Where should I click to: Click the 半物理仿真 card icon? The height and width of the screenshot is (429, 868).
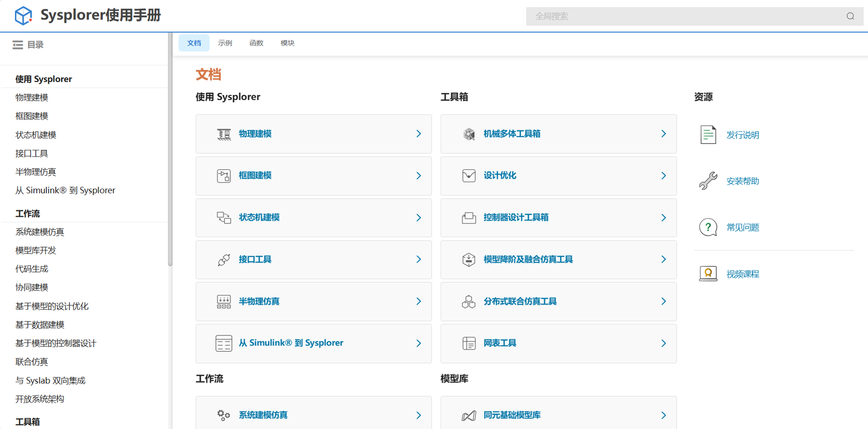[224, 301]
